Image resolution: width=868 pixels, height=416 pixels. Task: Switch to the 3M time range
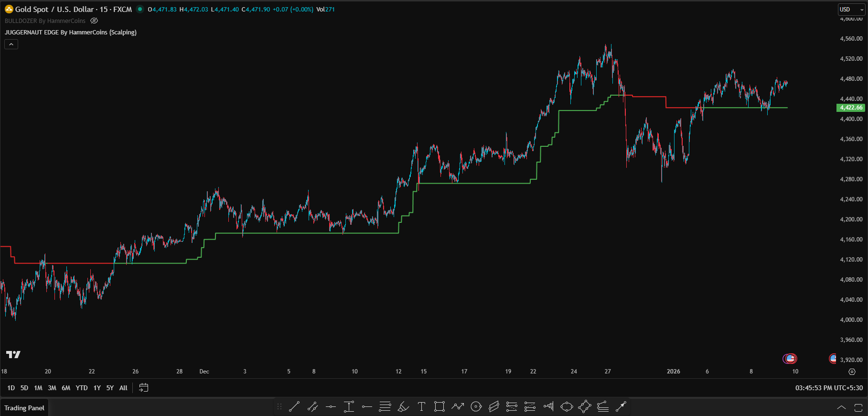[52, 388]
